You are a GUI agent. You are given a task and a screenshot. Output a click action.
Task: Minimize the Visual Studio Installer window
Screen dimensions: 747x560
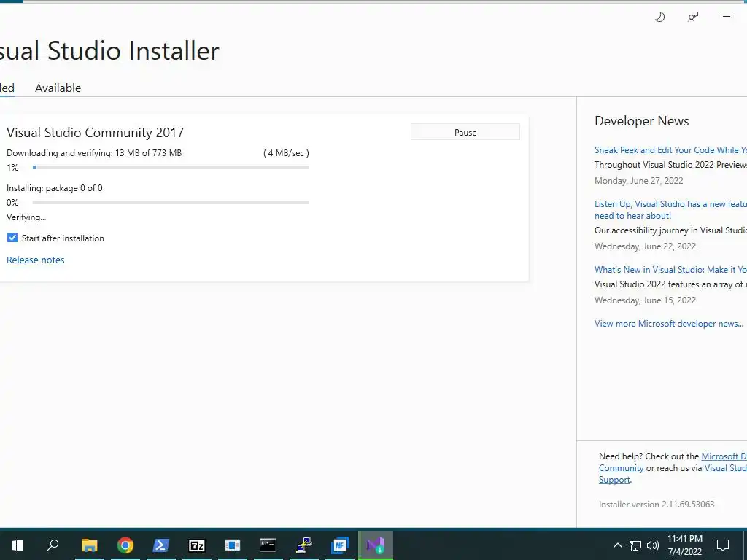coord(727,17)
